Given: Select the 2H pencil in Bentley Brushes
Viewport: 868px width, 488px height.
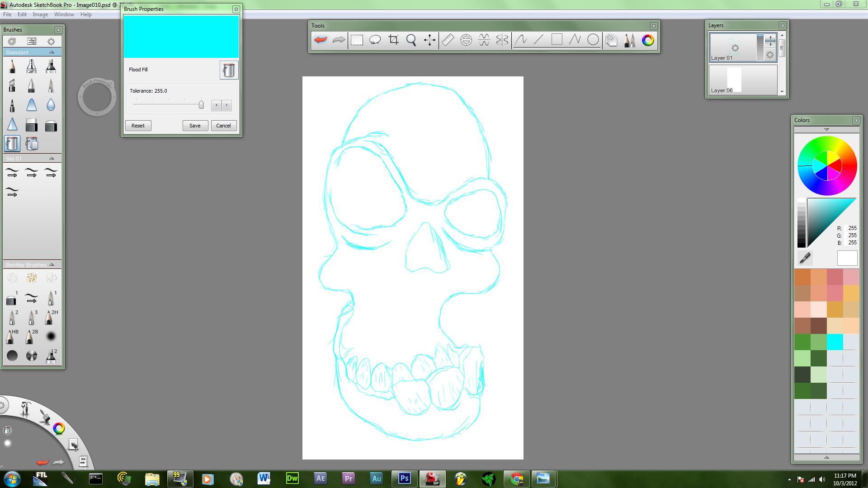Looking at the screenshot, I should click(x=51, y=317).
